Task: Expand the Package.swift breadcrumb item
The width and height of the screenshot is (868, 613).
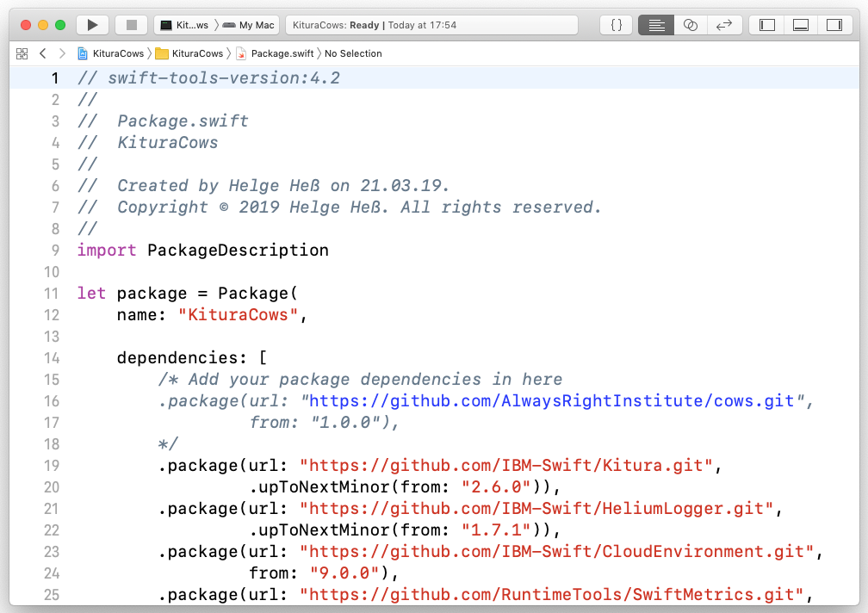Action: coord(276,53)
